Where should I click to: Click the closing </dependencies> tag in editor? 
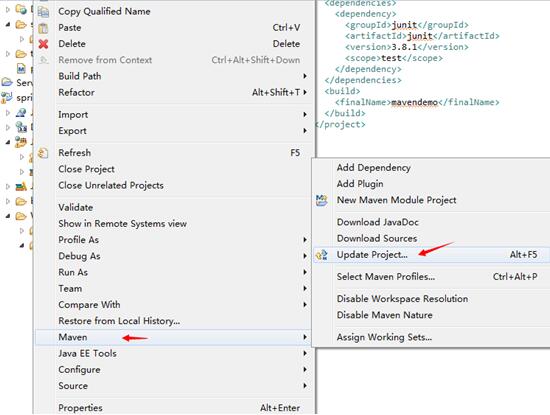(x=363, y=80)
